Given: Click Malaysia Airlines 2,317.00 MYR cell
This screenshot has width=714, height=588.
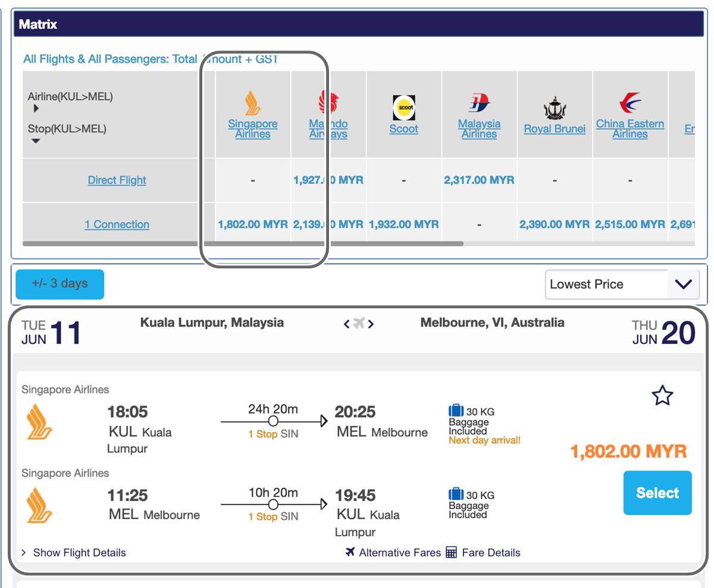Looking at the screenshot, I should [x=479, y=180].
